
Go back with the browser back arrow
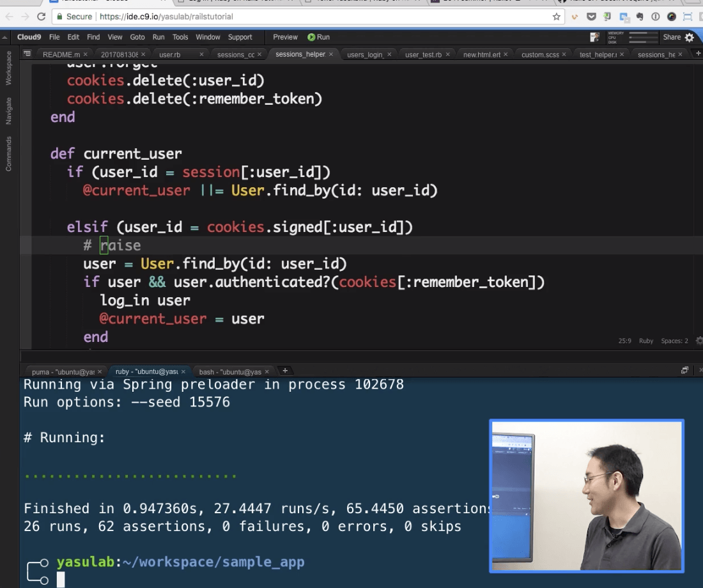pyautogui.click(x=10, y=17)
